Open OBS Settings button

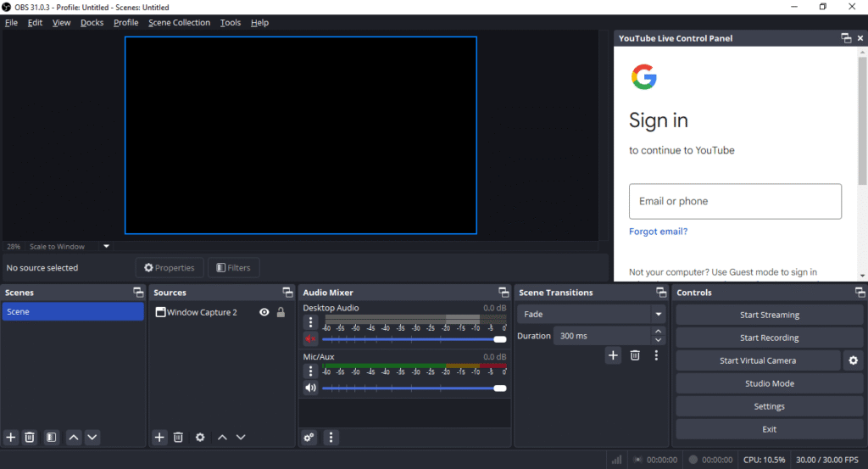[770, 406]
